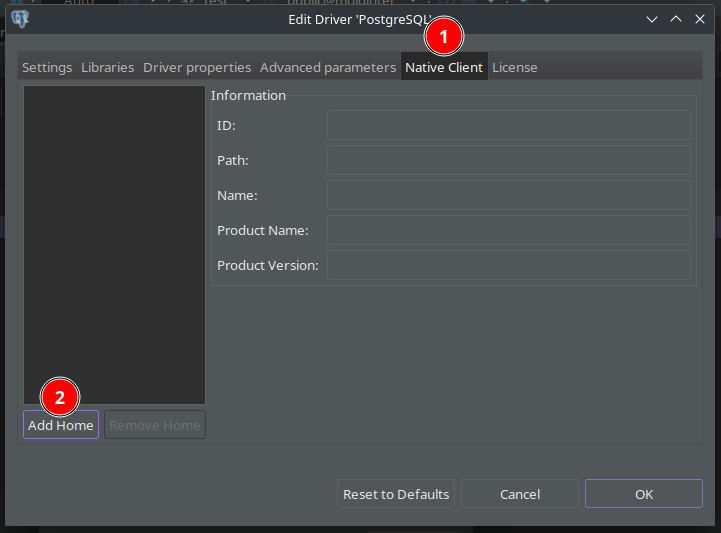The height and width of the screenshot is (533, 721).
Task: Click the Path information field
Action: [x=509, y=160]
